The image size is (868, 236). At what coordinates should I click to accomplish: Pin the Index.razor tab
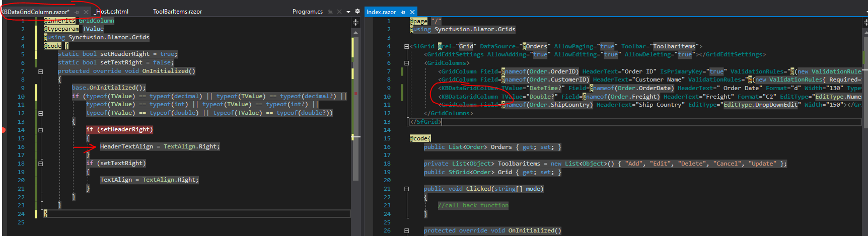[x=403, y=12]
